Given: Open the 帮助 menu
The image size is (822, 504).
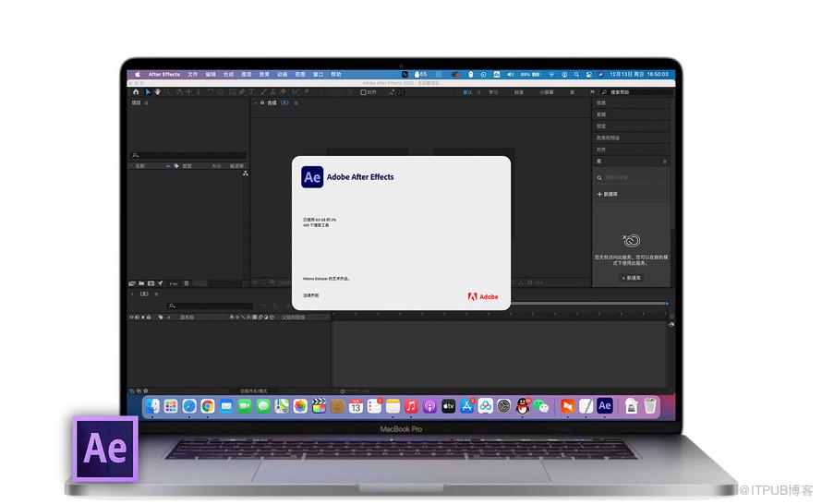Looking at the screenshot, I should (336, 75).
